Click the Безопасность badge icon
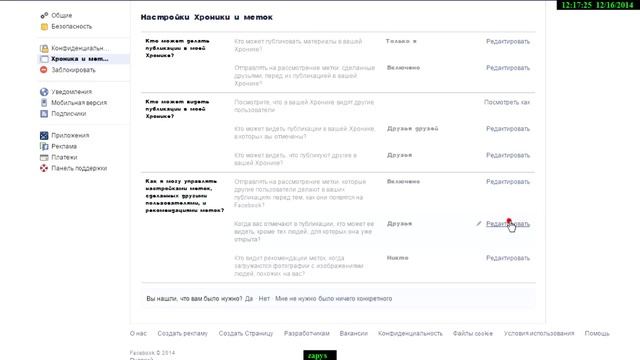Screen dimensions: 640x360 point(44,27)
